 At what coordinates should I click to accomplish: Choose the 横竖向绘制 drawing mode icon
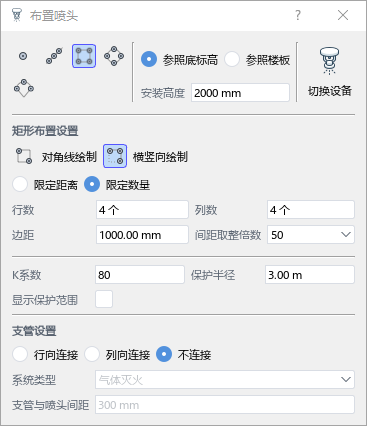pyautogui.click(x=115, y=156)
